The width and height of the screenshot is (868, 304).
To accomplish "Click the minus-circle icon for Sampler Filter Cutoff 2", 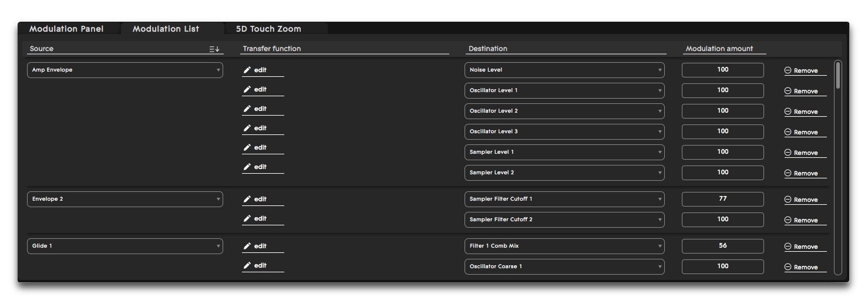I will click(788, 220).
